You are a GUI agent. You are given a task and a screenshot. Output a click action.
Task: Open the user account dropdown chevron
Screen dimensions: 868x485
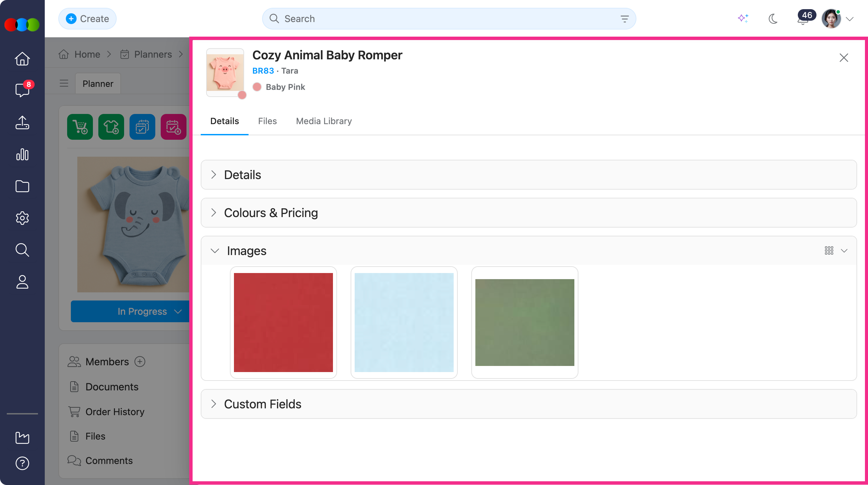pyautogui.click(x=850, y=19)
